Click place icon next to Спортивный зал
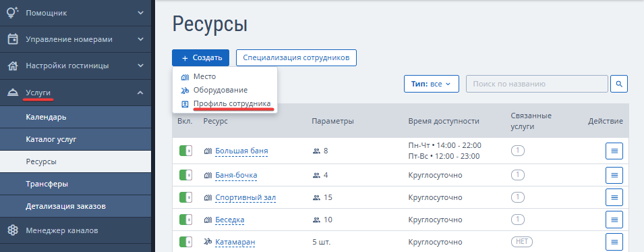This screenshot has height=252, width=644. click(208, 198)
